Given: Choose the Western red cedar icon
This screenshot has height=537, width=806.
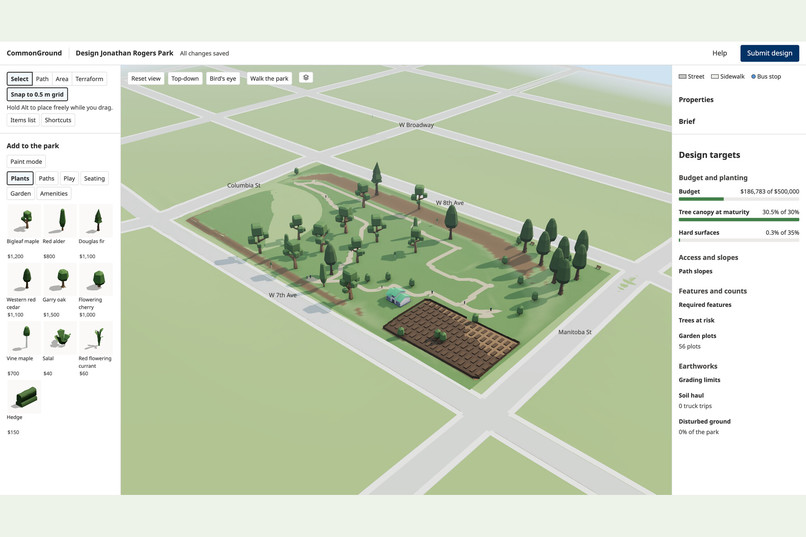Looking at the screenshot, I should [24, 279].
